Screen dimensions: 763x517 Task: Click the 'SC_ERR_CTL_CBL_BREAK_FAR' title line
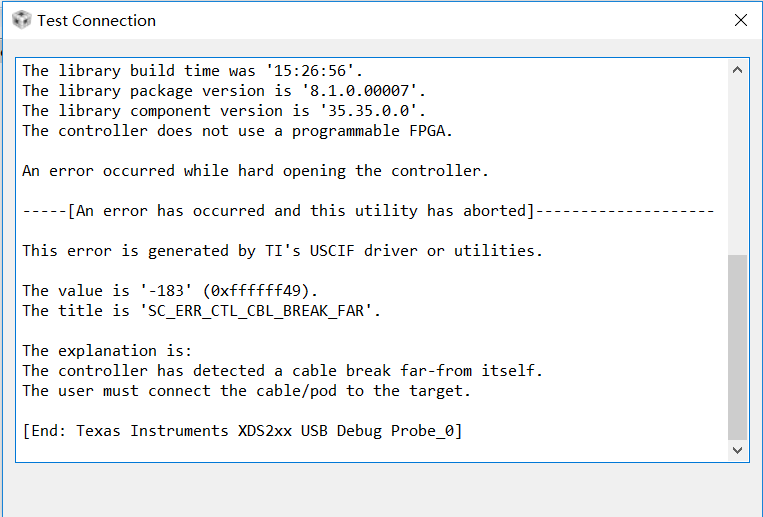coord(202,311)
